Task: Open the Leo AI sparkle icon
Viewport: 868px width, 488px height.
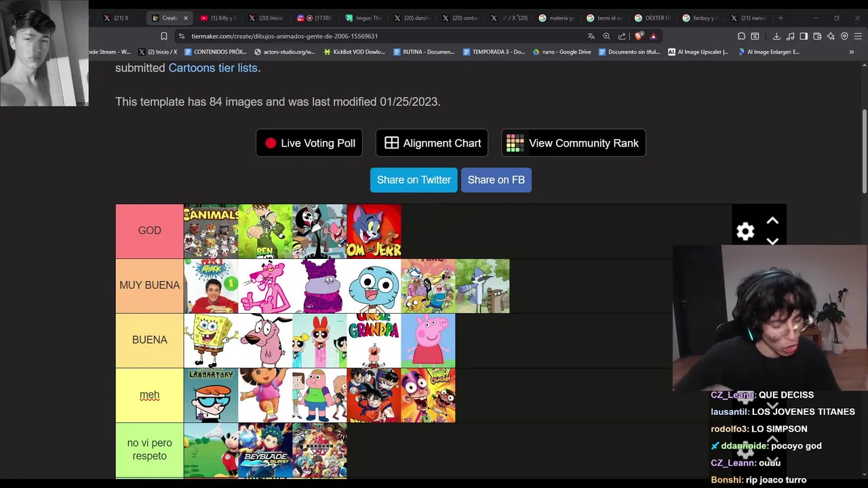Action: (831, 36)
